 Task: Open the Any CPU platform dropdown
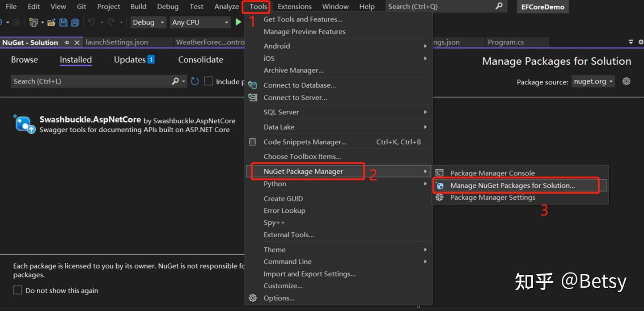[x=200, y=22]
